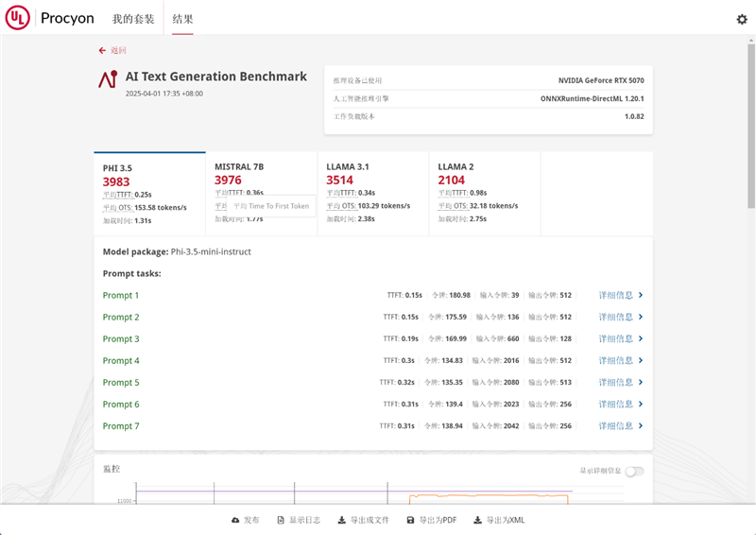Click workload version 1.0.82 value

point(634,116)
